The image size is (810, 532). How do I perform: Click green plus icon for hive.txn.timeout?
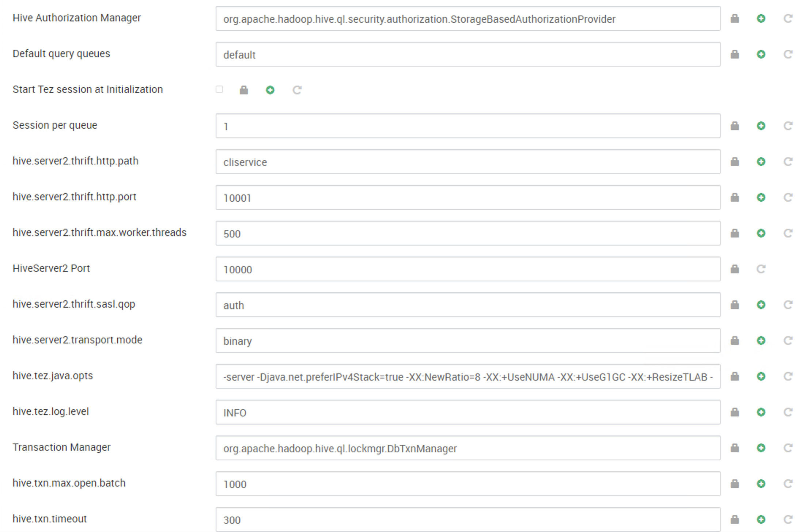(x=761, y=520)
